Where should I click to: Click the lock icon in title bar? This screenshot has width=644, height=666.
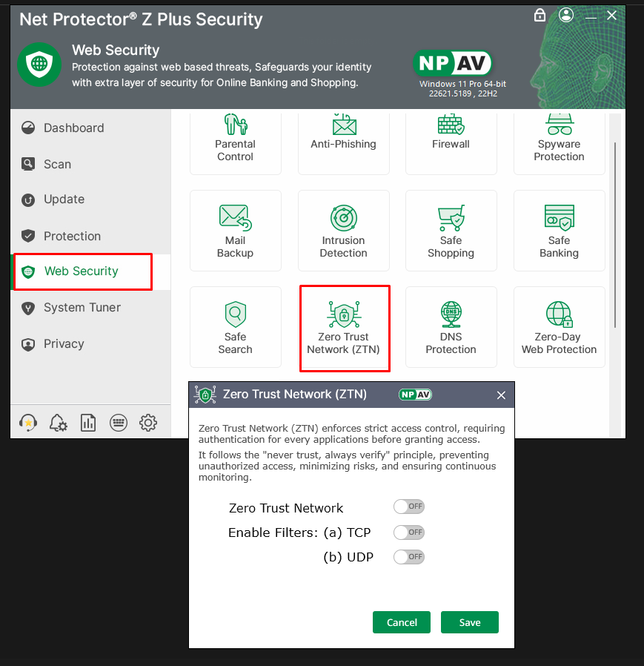pos(540,16)
